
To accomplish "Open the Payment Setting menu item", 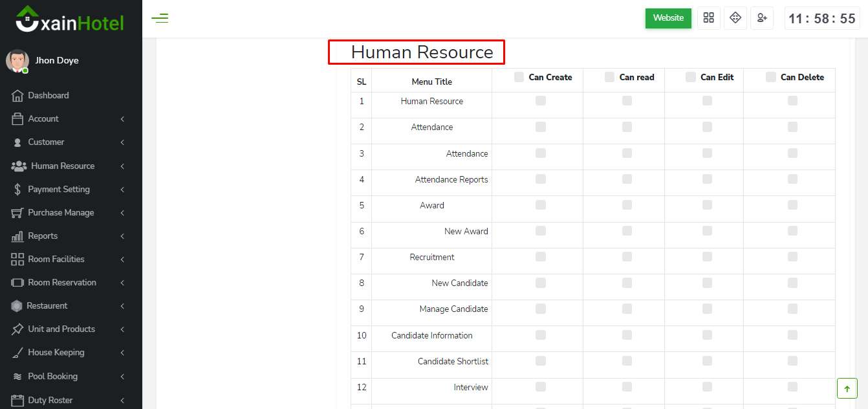I will [59, 190].
